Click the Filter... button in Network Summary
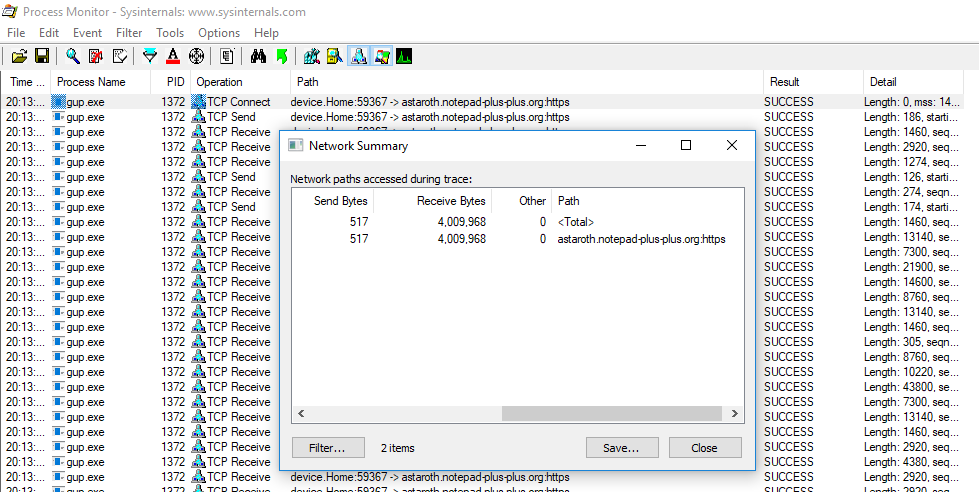 [328, 448]
